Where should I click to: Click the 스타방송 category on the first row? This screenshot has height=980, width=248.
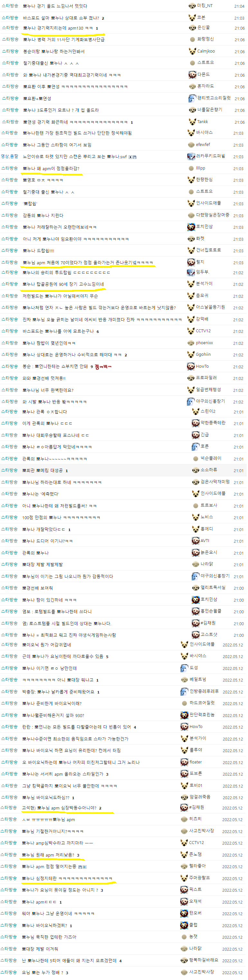coord(10,6)
